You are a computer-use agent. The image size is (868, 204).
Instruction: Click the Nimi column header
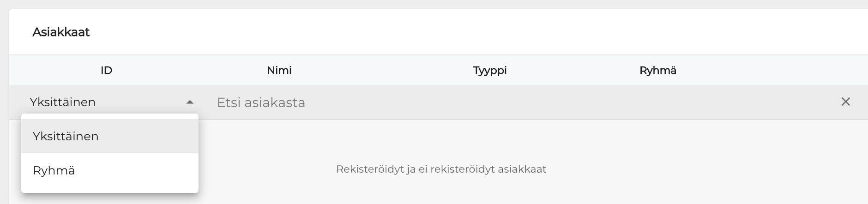pos(279,71)
